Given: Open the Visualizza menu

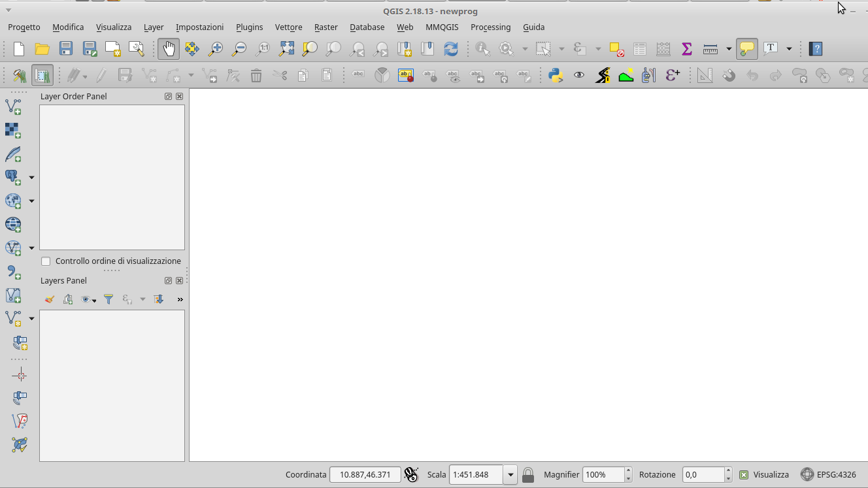Looking at the screenshot, I should click(114, 27).
